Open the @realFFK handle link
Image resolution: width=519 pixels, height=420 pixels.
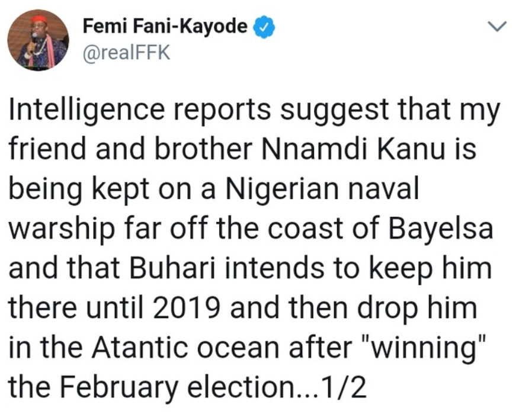(x=126, y=53)
